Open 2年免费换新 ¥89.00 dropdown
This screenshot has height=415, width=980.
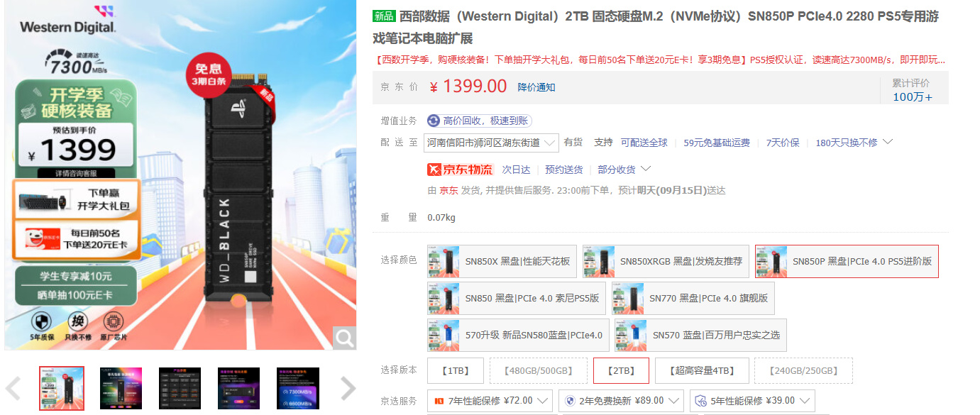click(621, 401)
